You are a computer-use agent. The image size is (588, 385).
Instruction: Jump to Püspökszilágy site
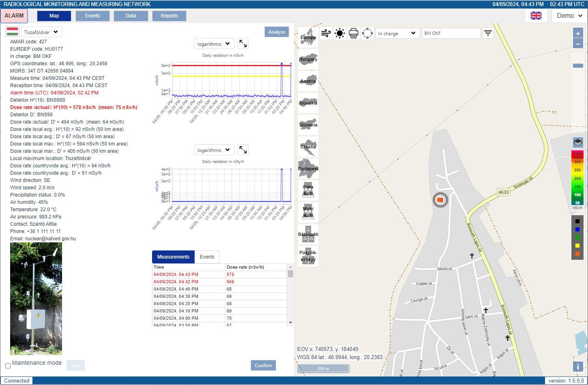click(308, 256)
